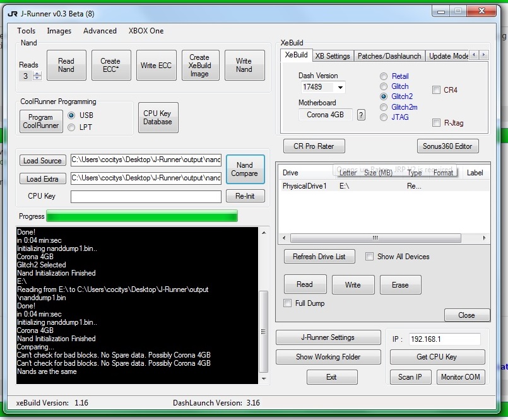Image resolution: width=508 pixels, height=420 pixels.
Task: Click the drive Read button
Action: (x=305, y=284)
